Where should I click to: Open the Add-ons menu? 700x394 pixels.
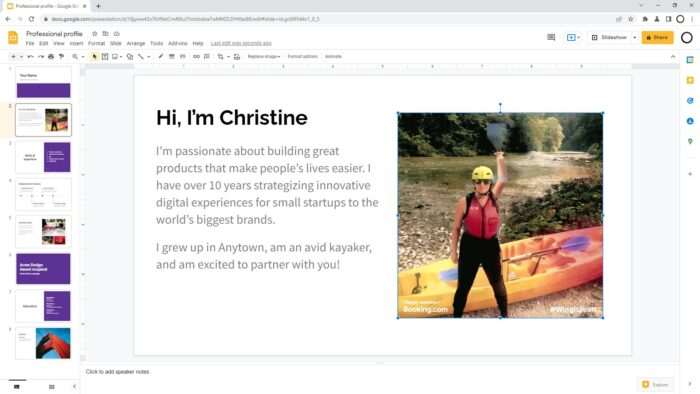coord(178,44)
